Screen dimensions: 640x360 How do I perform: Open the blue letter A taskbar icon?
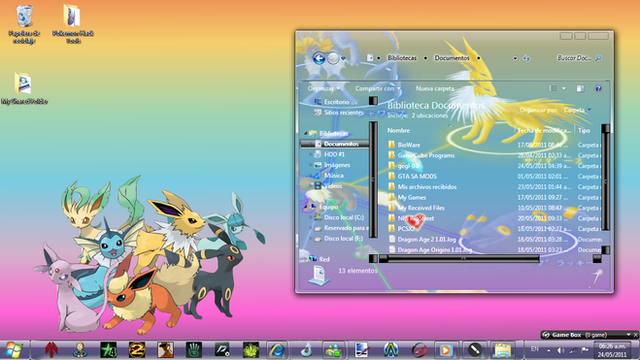(x=391, y=350)
